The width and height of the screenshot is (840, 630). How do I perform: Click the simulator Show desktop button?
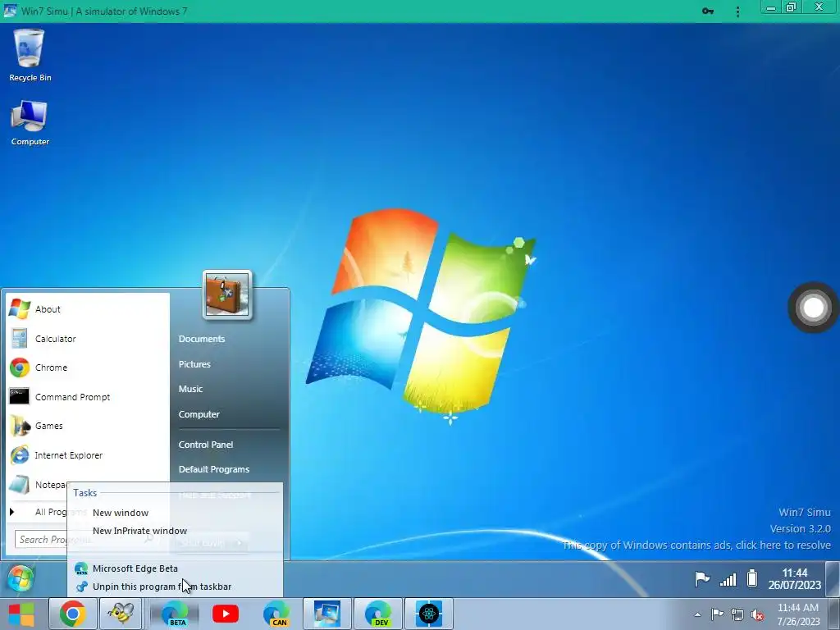pyautogui.click(x=833, y=579)
